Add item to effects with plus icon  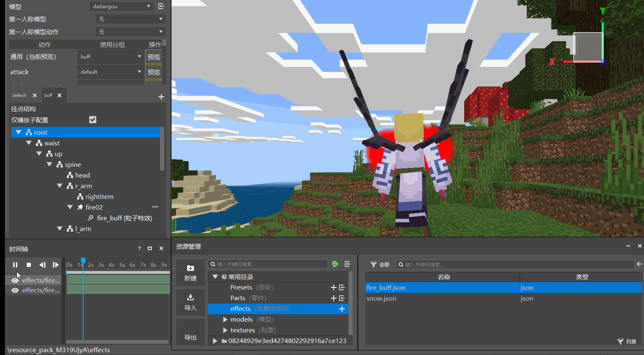click(x=342, y=309)
